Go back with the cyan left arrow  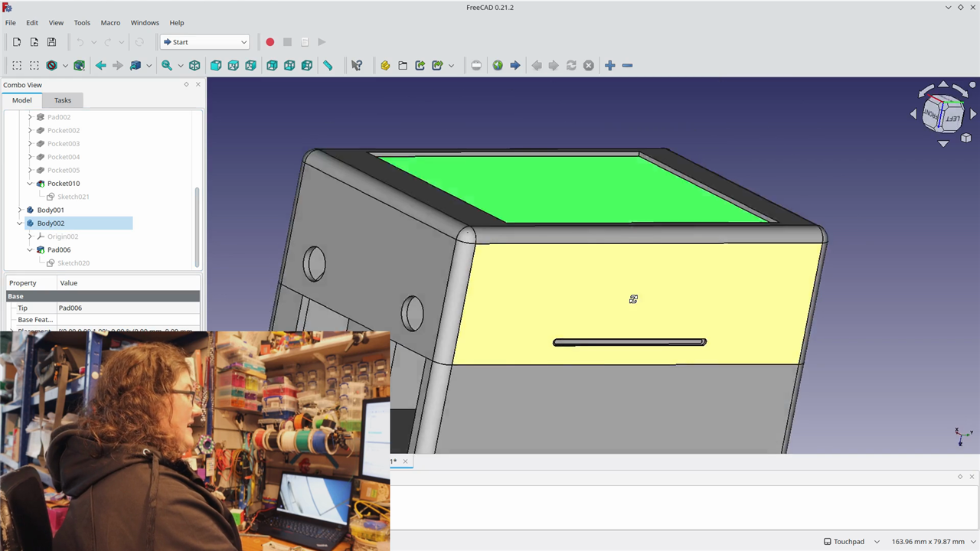100,66
